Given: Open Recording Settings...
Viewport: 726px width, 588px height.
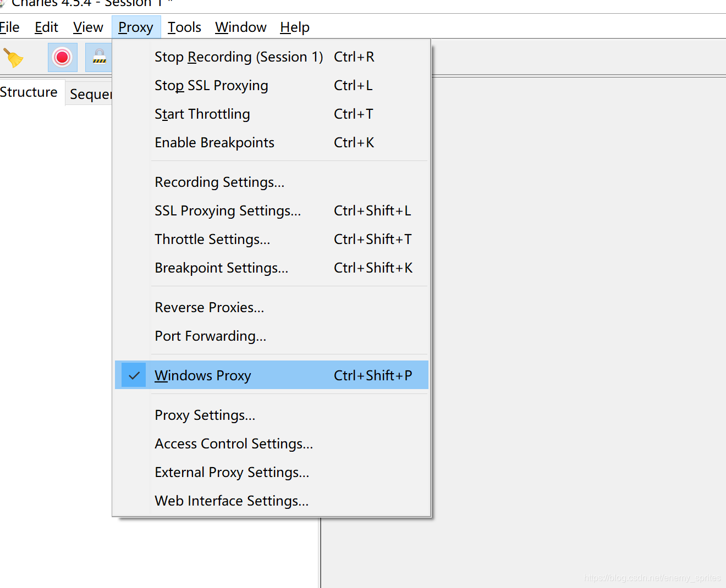Looking at the screenshot, I should click(272, 182).
